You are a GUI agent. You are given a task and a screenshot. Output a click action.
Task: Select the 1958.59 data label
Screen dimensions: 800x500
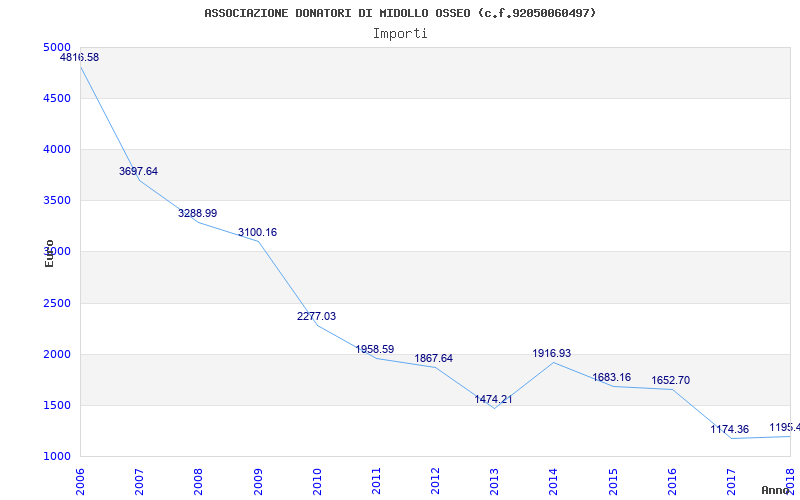[x=375, y=349]
